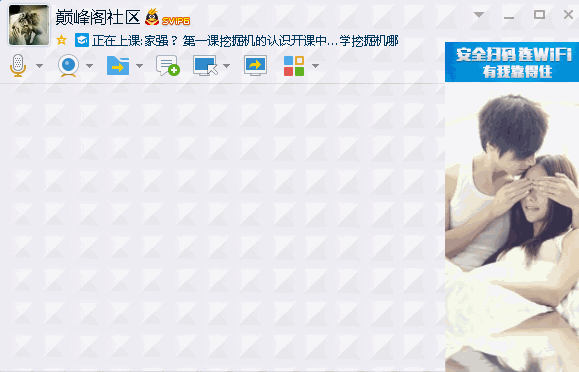
Task: Maximize the chat window
Action: pos(539,14)
